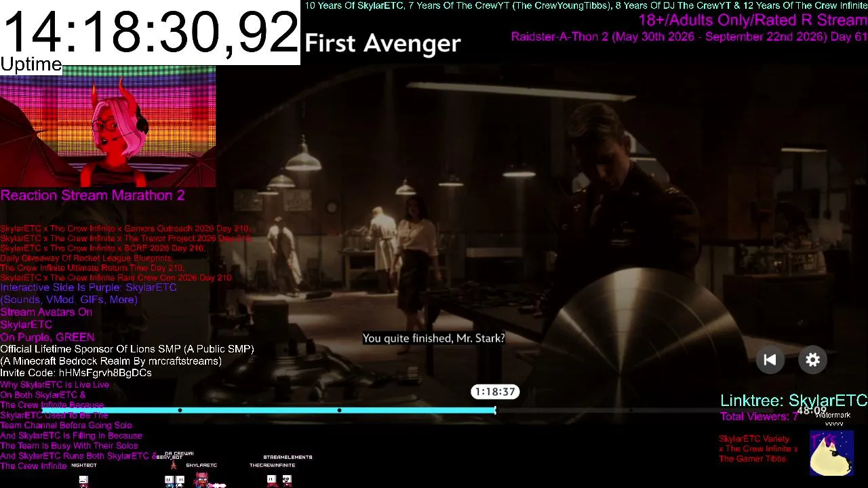Viewport: 868px width, 488px height.
Task: Click the "18+/Adults Only/Rated R Stream" banner
Action: point(753,20)
